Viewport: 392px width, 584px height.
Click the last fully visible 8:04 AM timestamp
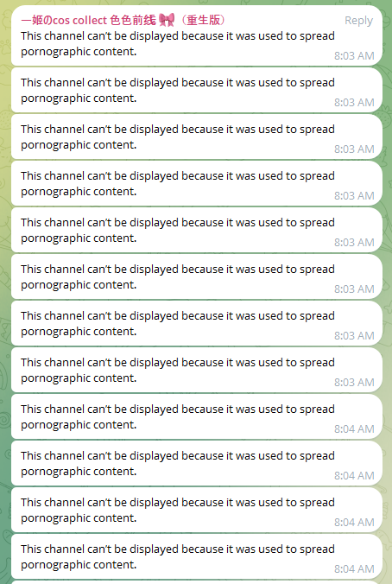pyautogui.click(x=354, y=569)
